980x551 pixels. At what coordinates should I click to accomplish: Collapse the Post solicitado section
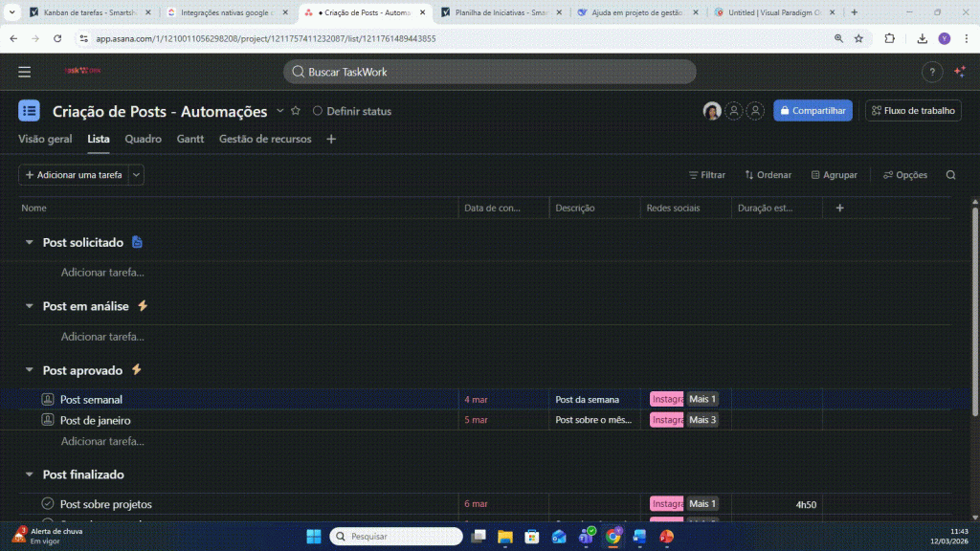tap(30, 243)
